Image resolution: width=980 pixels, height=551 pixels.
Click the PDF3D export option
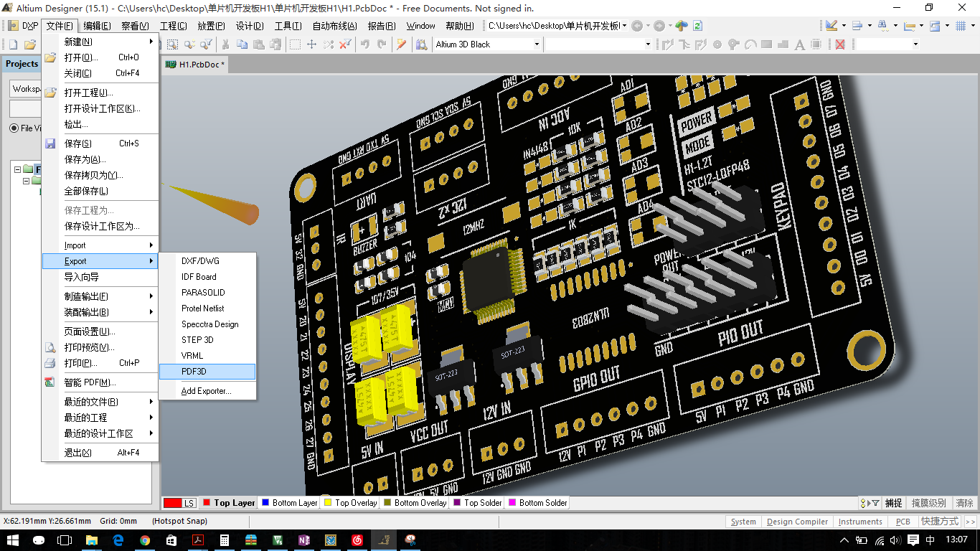coord(194,372)
